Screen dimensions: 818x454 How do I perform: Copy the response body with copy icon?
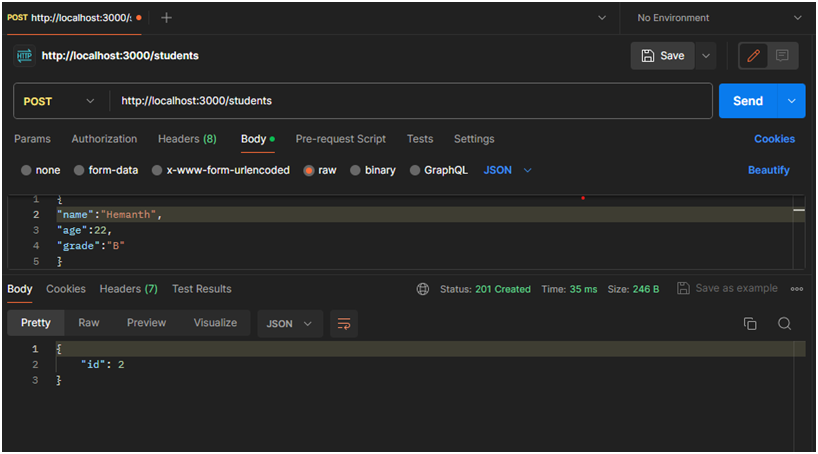pyautogui.click(x=750, y=324)
